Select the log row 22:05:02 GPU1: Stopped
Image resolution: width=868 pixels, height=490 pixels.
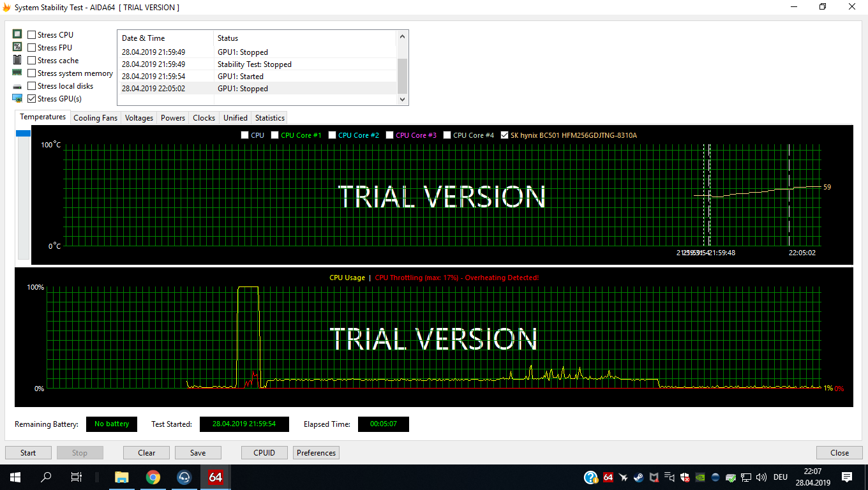pos(257,89)
